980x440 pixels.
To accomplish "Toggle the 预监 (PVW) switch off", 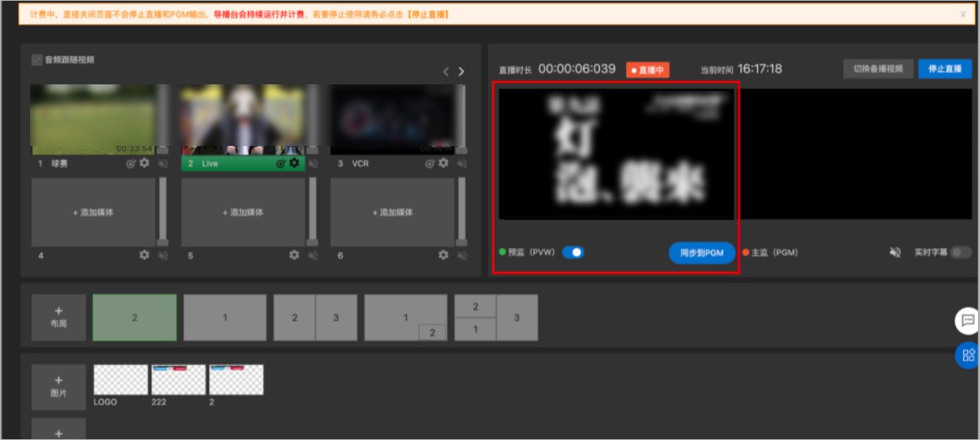I will [x=573, y=252].
